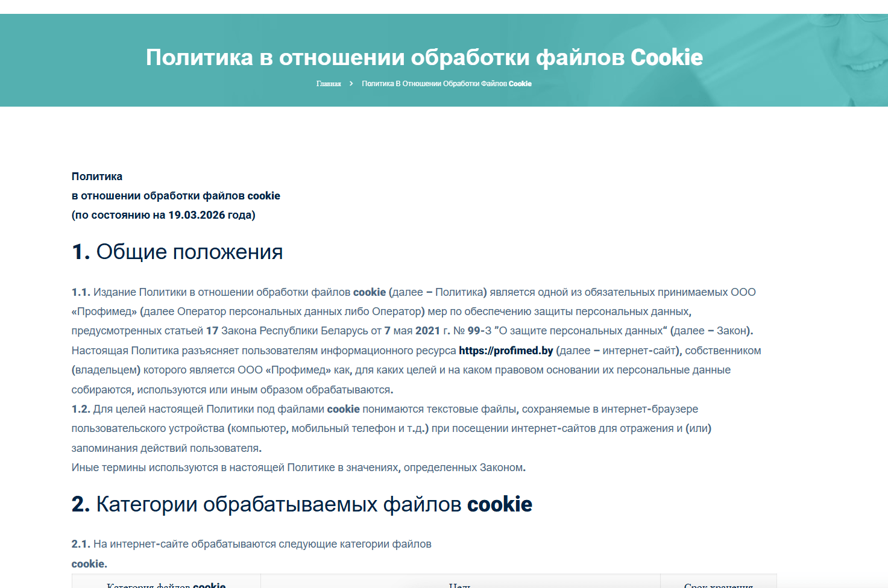This screenshot has width=888, height=588.
Task: Click the current page breadcrumb text
Action: click(446, 84)
